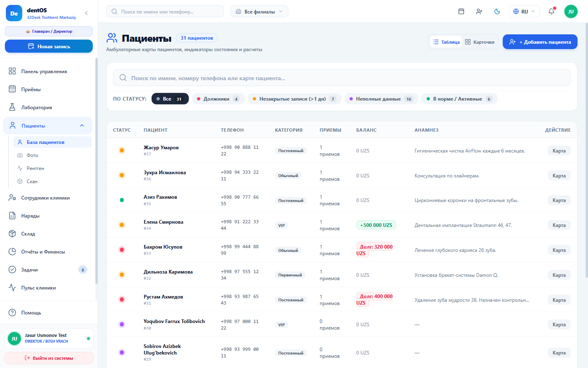Open RU language dropdown
Screen dimensions: 588x368
click(524, 11)
